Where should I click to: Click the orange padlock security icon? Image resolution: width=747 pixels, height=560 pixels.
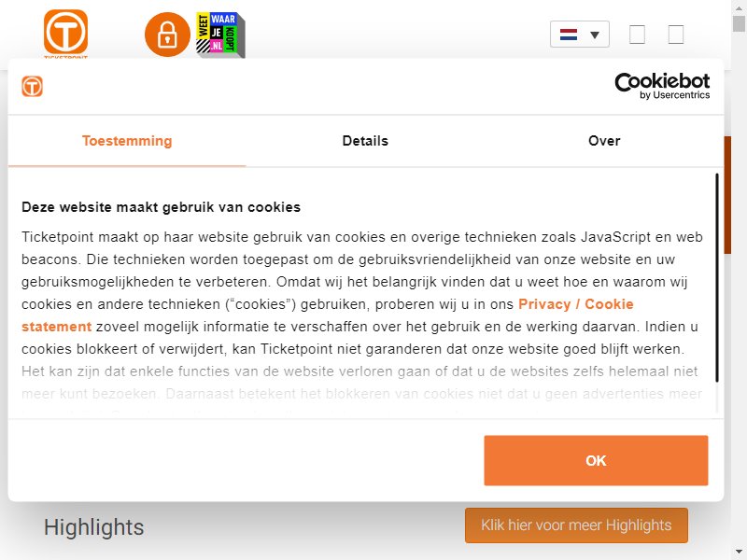[167, 35]
